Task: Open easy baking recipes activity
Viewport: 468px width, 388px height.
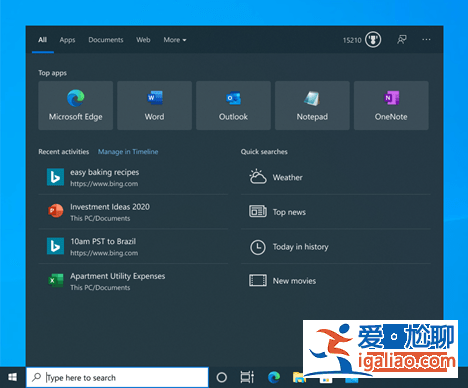Action: (x=133, y=177)
